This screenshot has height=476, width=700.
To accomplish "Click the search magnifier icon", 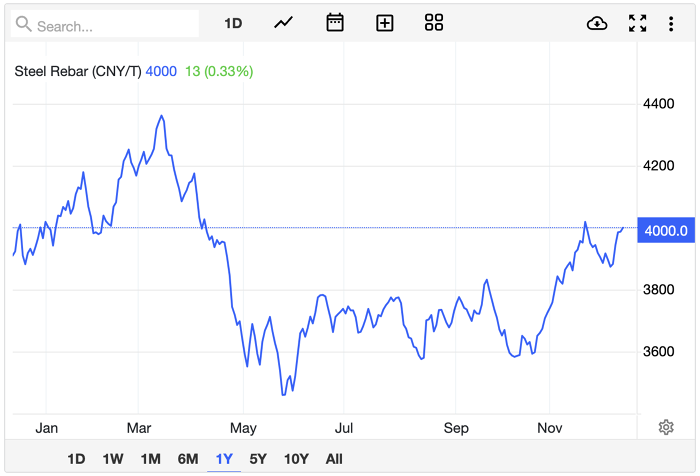I will click(24, 24).
